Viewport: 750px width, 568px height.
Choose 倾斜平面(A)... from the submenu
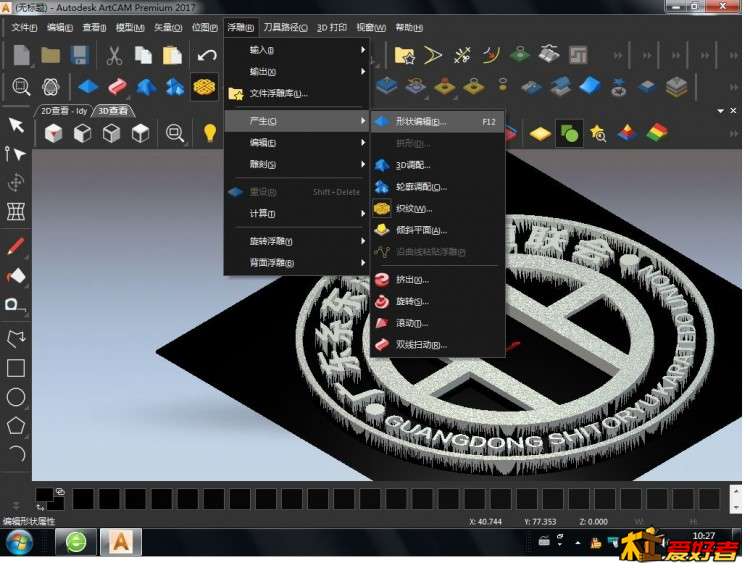coord(438,230)
